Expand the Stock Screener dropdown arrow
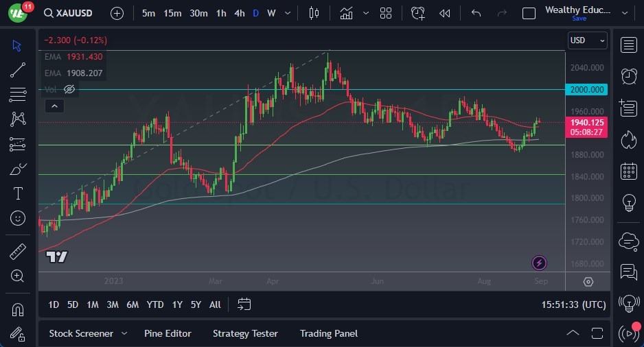 pyautogui.click(x=124, y=333)
